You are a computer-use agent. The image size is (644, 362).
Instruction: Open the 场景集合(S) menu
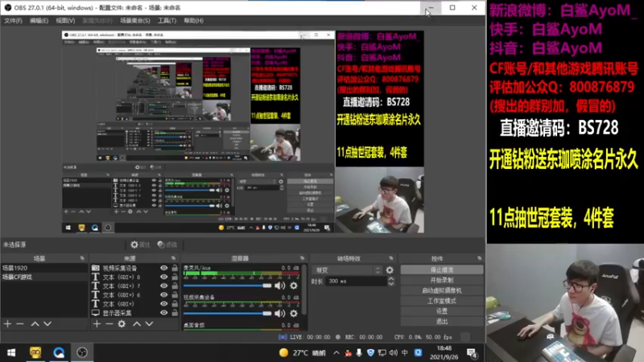pyautogui.click(x=135, y=21)
